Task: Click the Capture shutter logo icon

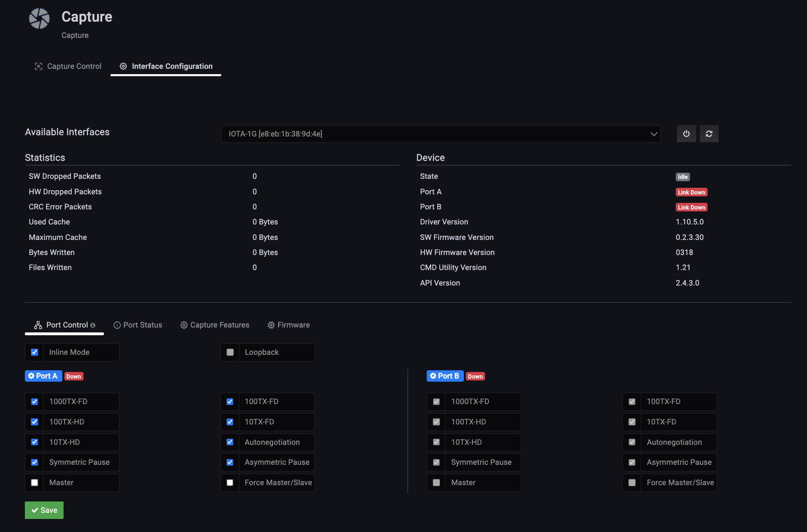Action: point(39,19)
